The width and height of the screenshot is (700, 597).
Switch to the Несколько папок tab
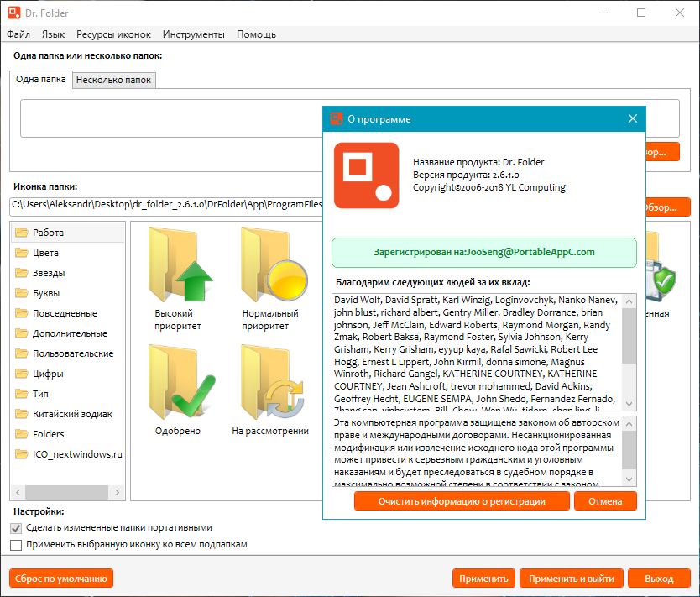[x=114, y=80]
